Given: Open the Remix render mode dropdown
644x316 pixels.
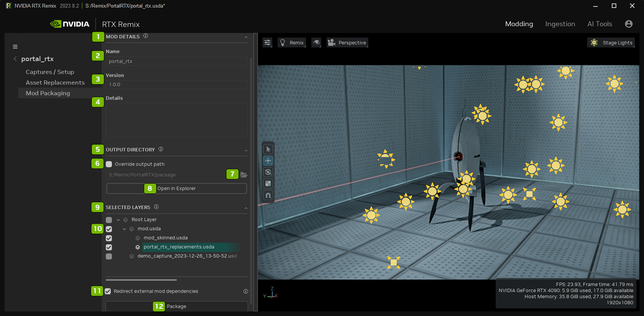Looking at the screenshot, I should [x=292, y=42].
